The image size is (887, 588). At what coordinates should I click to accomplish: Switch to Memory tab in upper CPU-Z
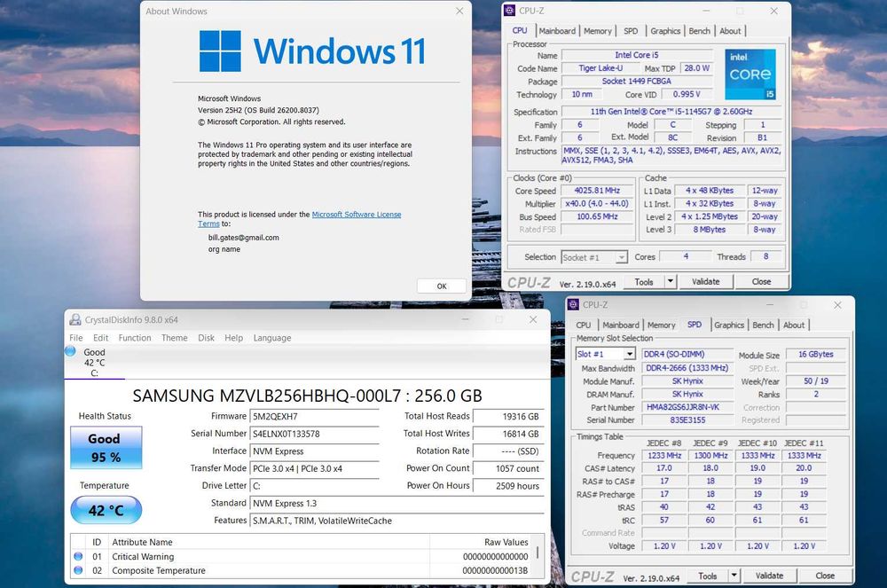[x=597, y=31]
